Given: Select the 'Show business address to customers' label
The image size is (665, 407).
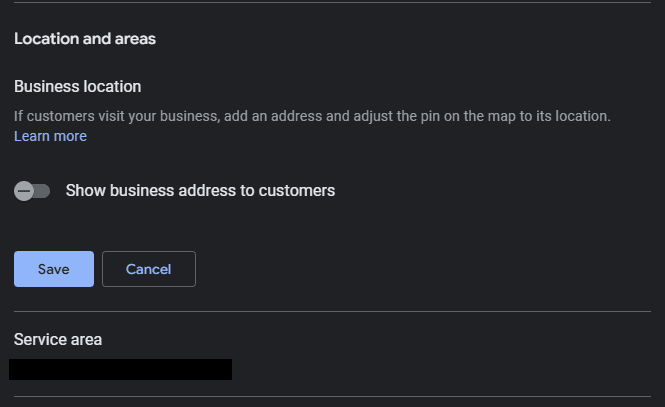Looking at the screenshot, I should click(200, 190).
